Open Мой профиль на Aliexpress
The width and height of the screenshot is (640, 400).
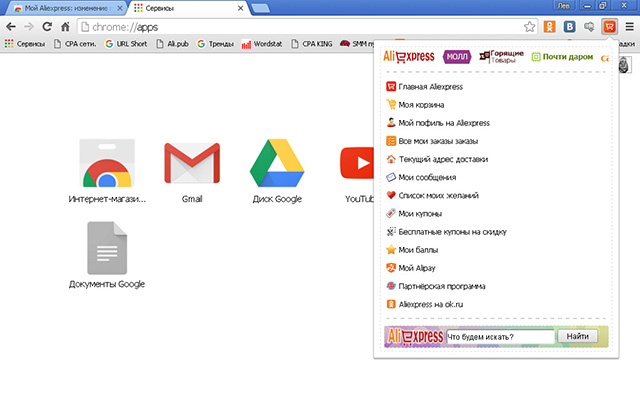tap(438, 123)
